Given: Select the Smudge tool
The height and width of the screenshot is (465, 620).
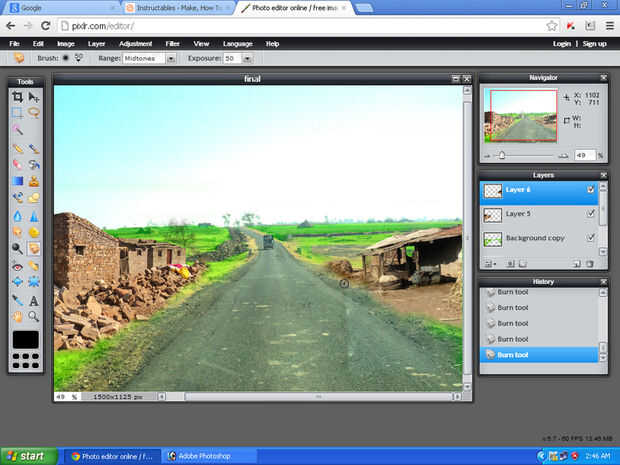Looking at the screenshot, I should (17, 232).
